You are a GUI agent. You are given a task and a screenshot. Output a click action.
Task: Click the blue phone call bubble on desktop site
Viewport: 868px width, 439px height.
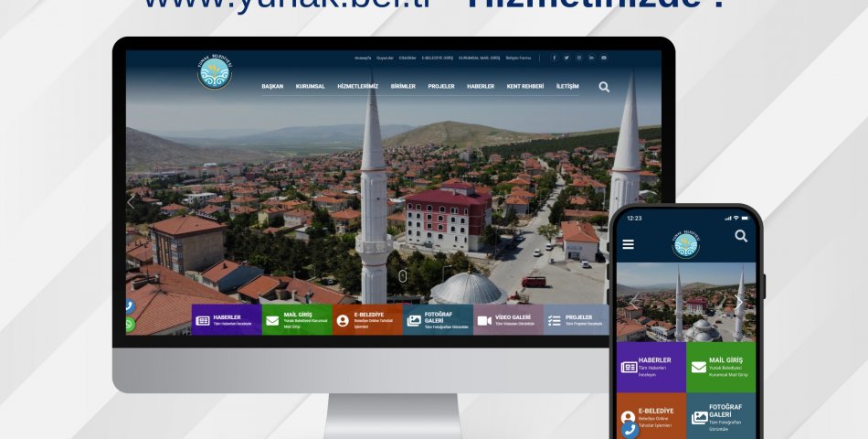[130, 305]
